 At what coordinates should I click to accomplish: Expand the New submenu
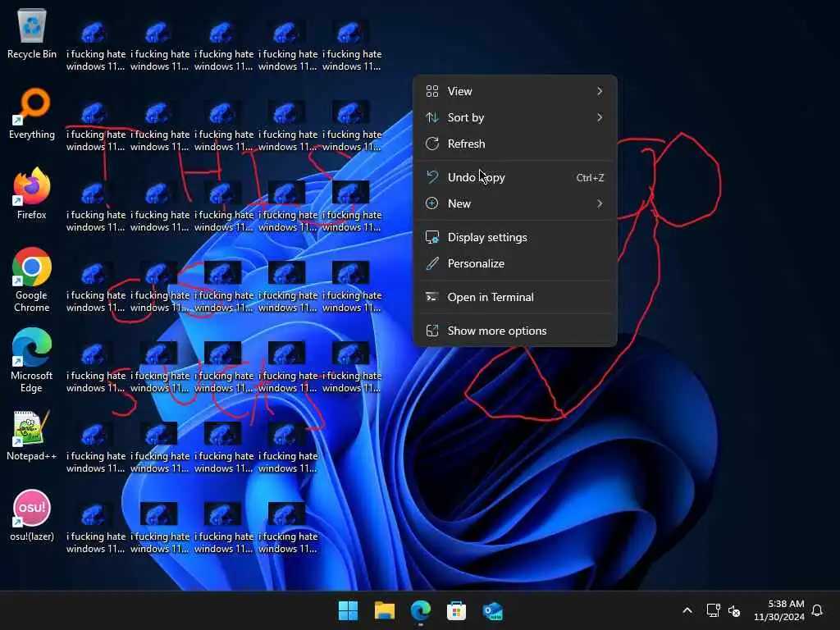(x=515, y=203)
